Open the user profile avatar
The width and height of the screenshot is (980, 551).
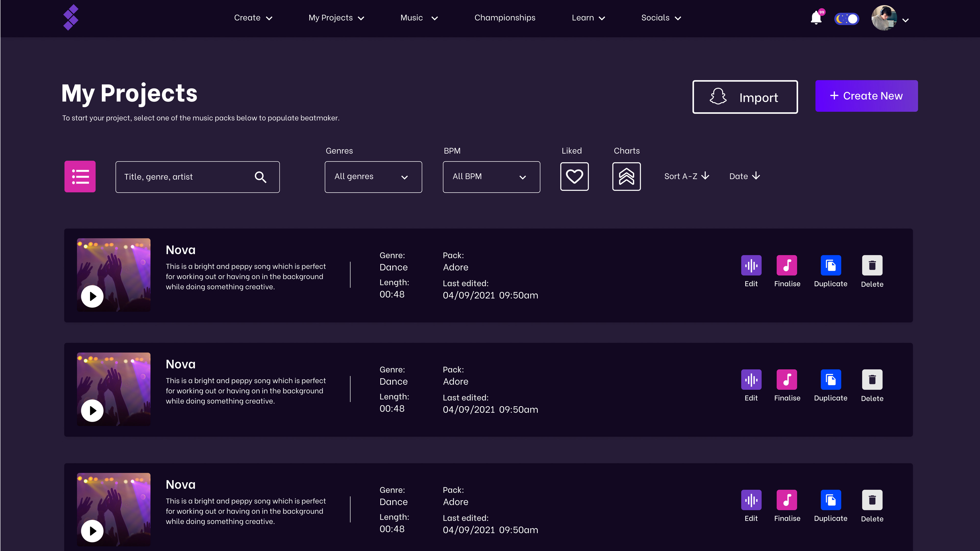[884, 18]
